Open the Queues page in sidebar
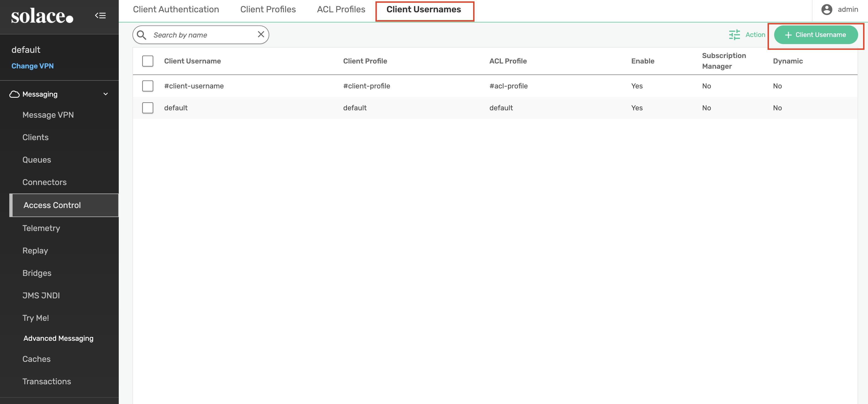The height and width of the screenshot is (404, 868). click(x=37, y=160)
